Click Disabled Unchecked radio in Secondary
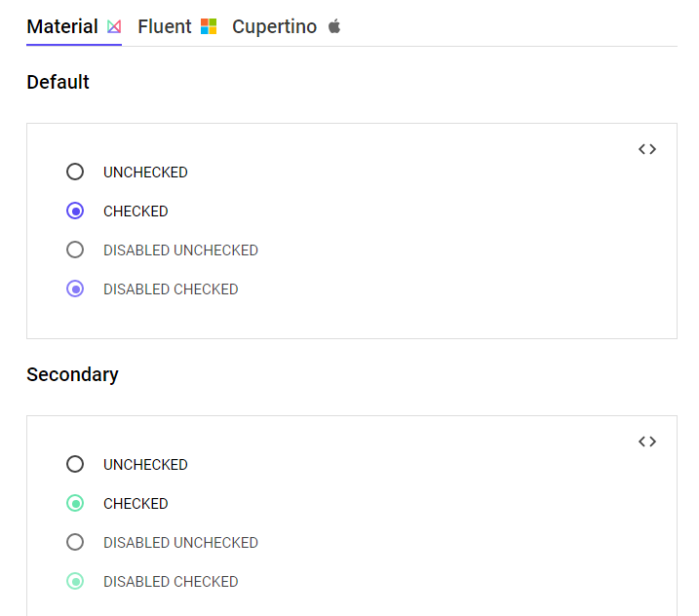This screenshot has width=699, height=616. (75, 543)
